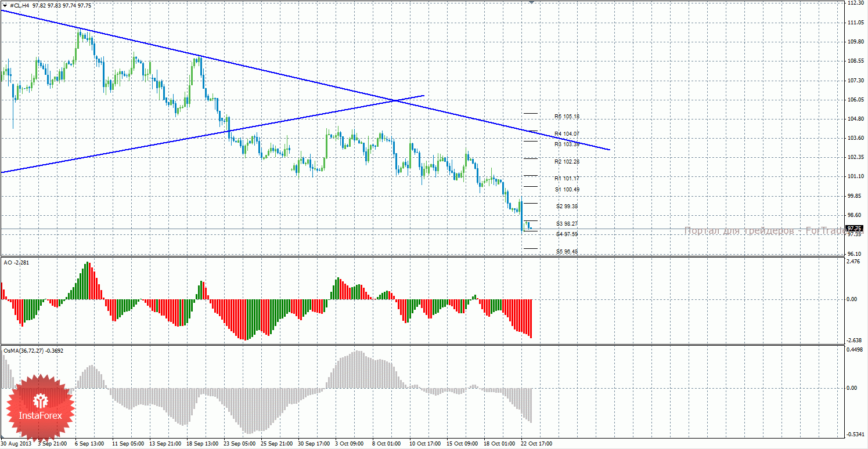
Task: Click the 18 Oct 01:00 date label
Action: [499, 444]
